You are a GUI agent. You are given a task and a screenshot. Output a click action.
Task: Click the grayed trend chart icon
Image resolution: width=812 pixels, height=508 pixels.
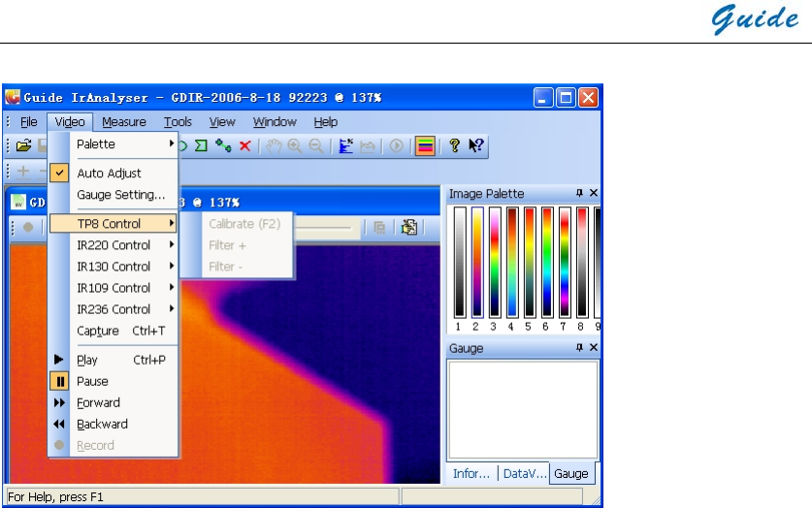pos(367,146)
